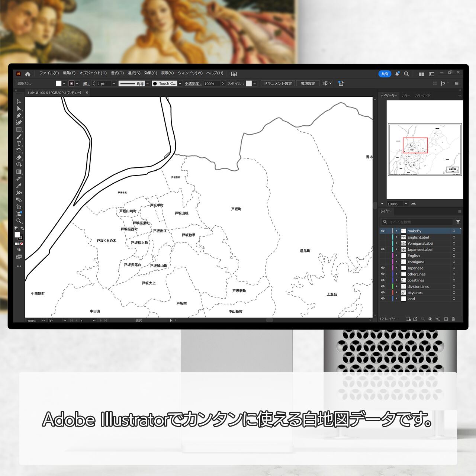Show the EnglishLabel layer visibility box
Screen dimensions: 476x476
pyautogui.click(x=383, y=237)
